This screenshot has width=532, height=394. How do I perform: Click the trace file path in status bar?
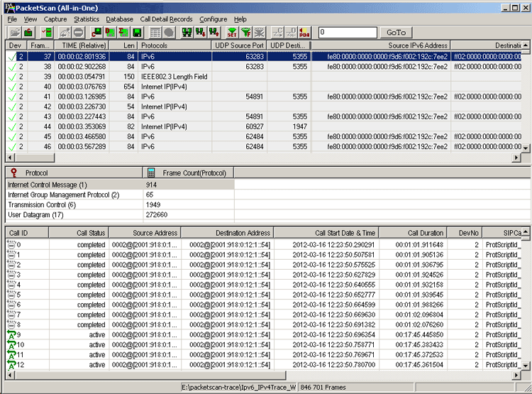click(x=239, y=387)
